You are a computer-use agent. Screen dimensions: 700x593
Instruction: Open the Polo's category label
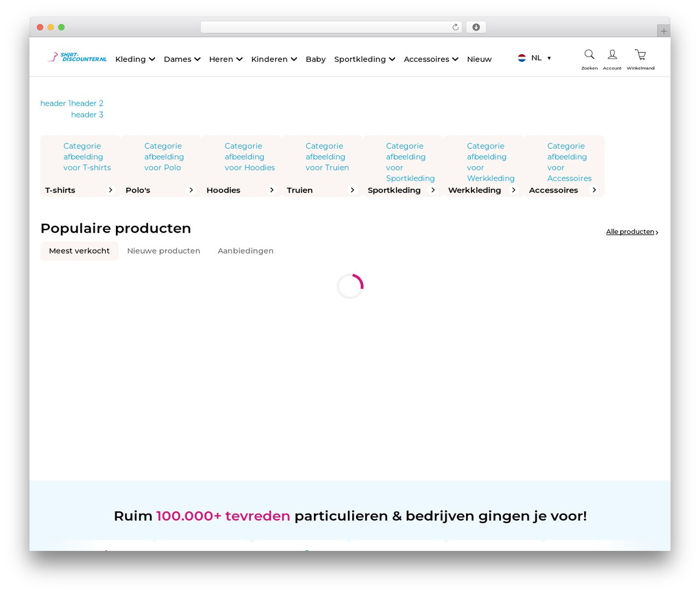tap(138, 190)
